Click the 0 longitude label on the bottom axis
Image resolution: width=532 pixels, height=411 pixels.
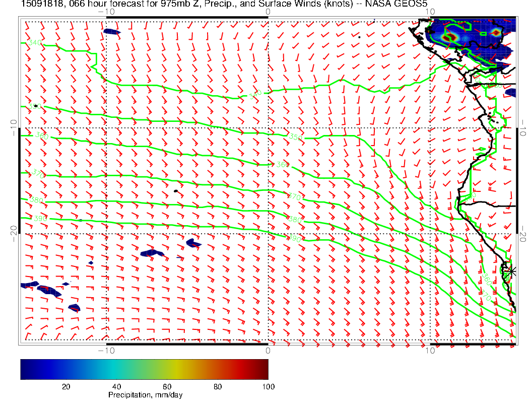(268, 350)
